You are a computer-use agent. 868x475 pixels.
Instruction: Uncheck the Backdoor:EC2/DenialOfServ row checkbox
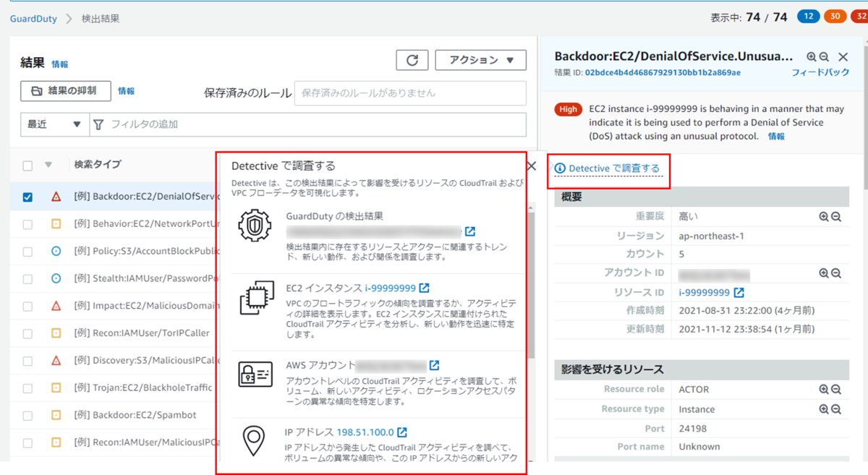coord(27,197)
